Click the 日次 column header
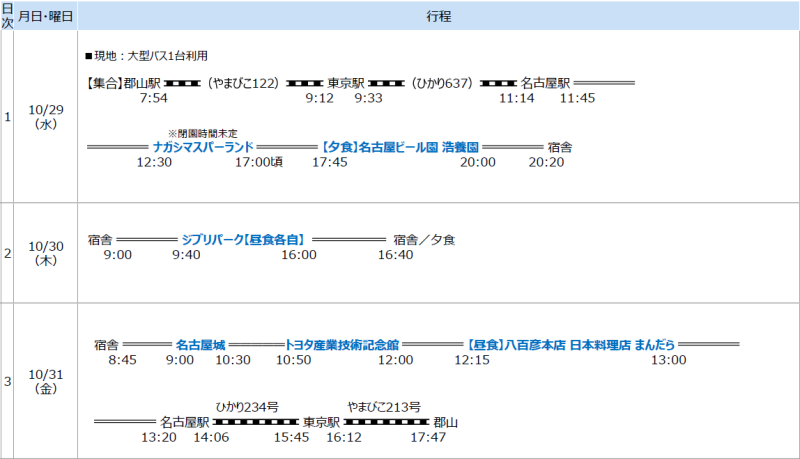Screen dimensions: 800x459 click(7, 16)
